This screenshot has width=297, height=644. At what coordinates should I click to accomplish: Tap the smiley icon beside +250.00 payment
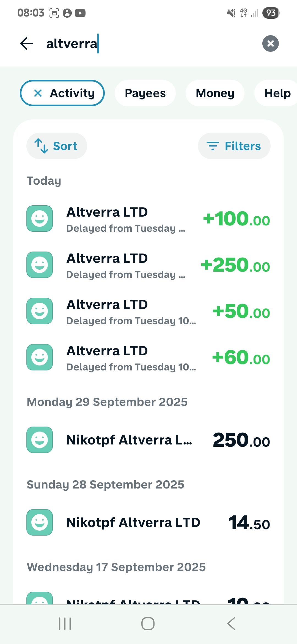click(x=40, y=265)
